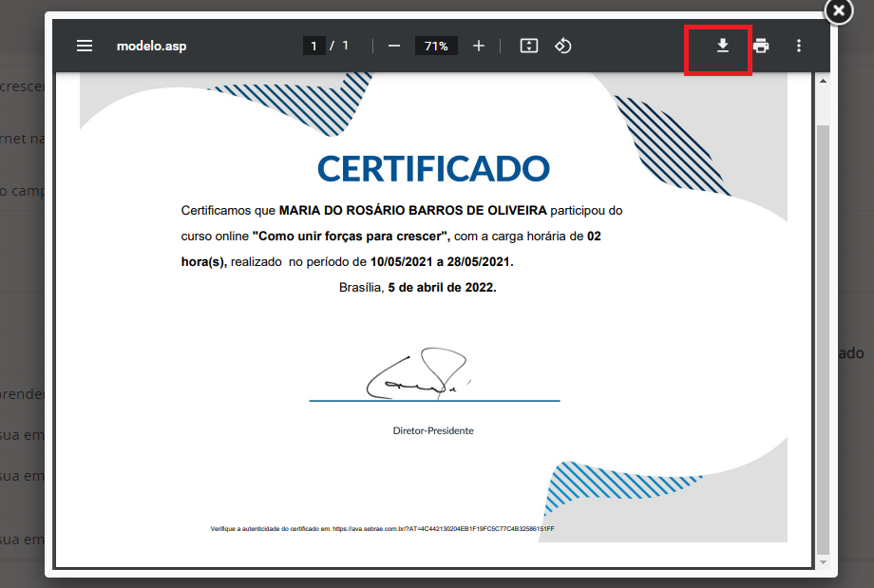
Task: Download the certificate PDF
Action: click(x=722, y=46)
